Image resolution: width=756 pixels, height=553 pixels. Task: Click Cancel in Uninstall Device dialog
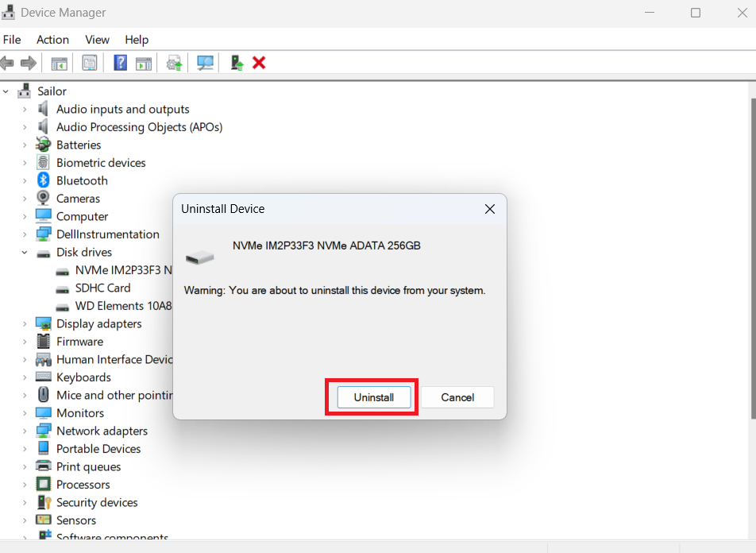[457, 397]
